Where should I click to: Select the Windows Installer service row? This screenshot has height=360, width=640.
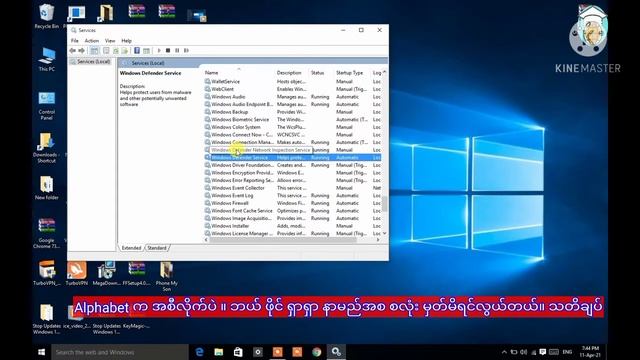(x=292, y=226)
